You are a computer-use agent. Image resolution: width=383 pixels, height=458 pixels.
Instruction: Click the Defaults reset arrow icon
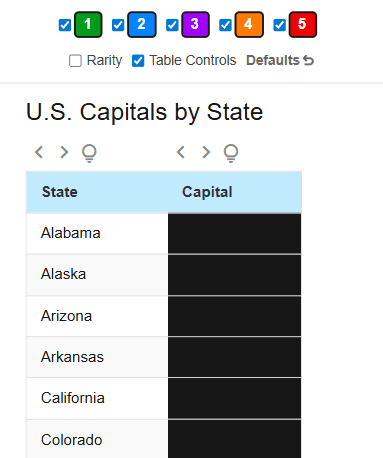coord(308,61)
